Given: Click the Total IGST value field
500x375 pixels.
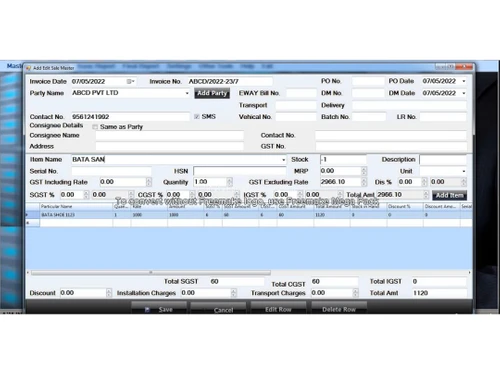Looking at the screenshot, I should coord(439,282).
